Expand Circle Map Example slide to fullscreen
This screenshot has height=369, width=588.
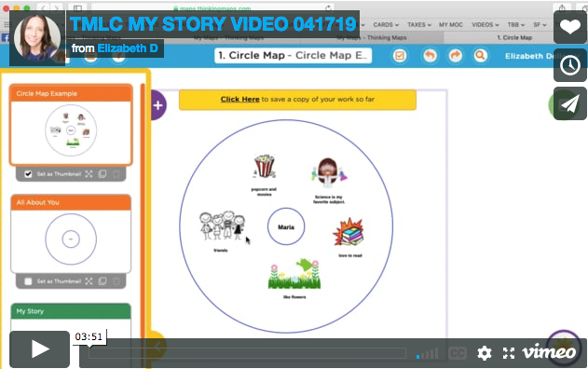(89, 174)
